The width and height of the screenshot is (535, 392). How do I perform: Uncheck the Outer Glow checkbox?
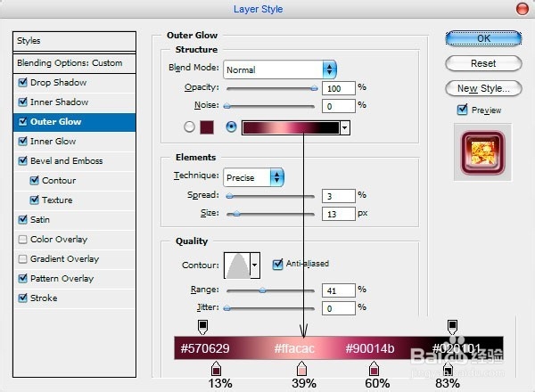tap(22, 122)
